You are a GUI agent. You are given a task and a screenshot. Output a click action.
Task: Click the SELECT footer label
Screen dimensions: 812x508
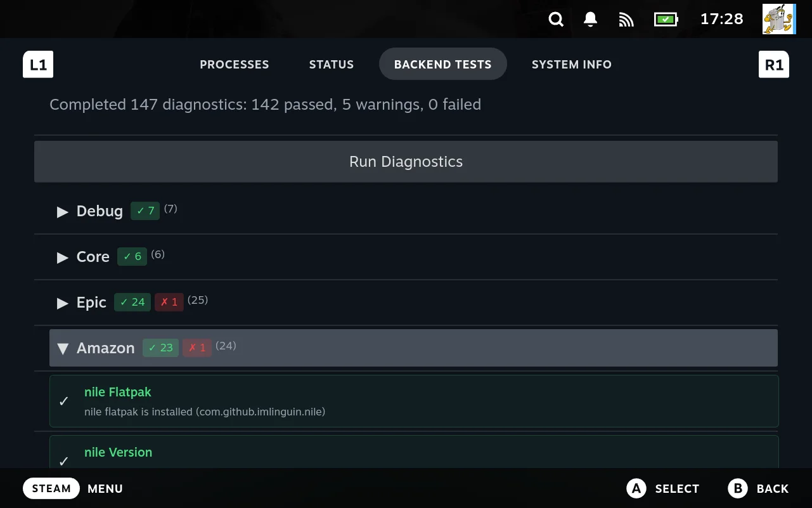[677, 488]
